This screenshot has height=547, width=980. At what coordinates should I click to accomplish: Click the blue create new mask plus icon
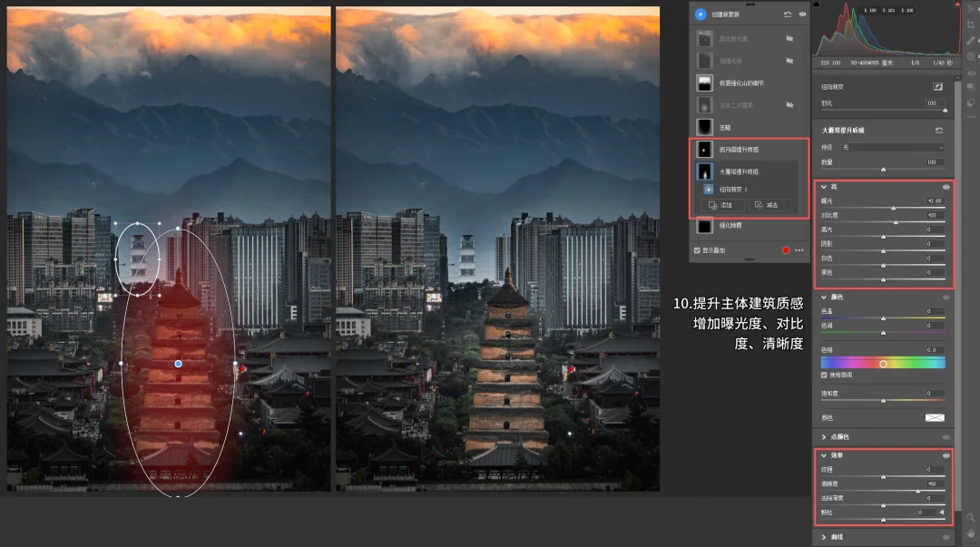(x=700, y=14)
